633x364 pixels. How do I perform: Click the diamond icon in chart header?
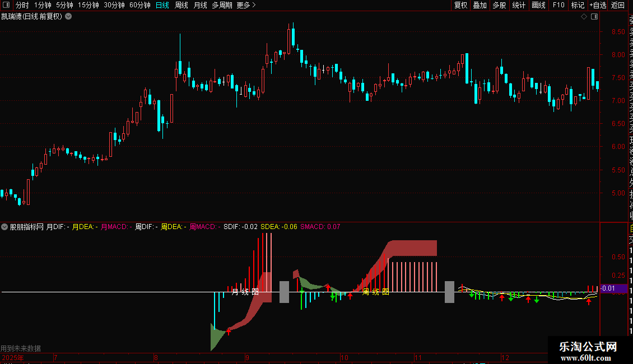click(x=584, y=17)
